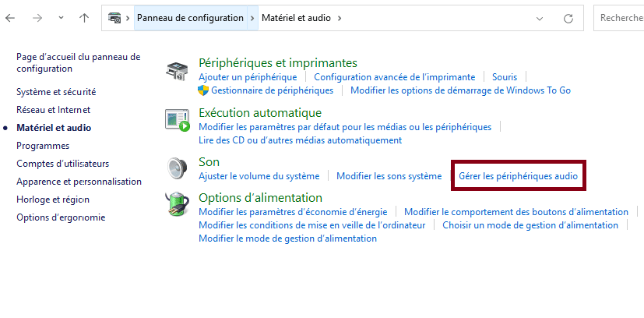Open the Périphériques et imprimantes printer icon

(x=177, y=72)
